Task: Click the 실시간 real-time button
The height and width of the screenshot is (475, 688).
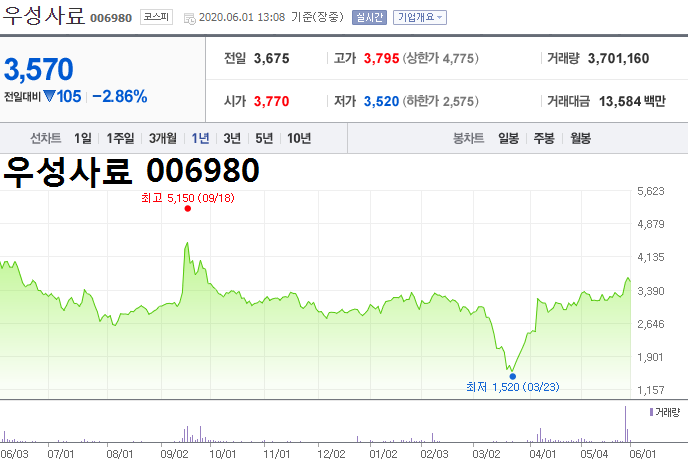Action: 369,17
